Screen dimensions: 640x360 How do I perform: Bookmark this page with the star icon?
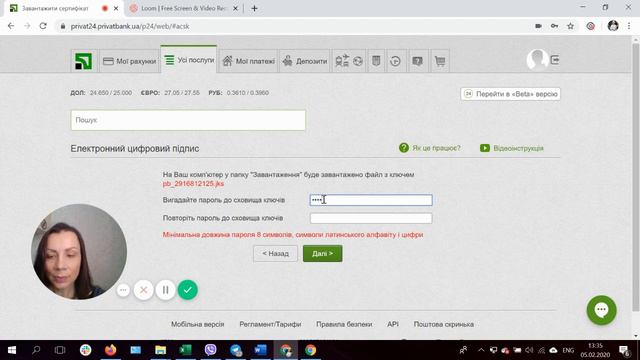pyautogui.click(x=571, y=26)
